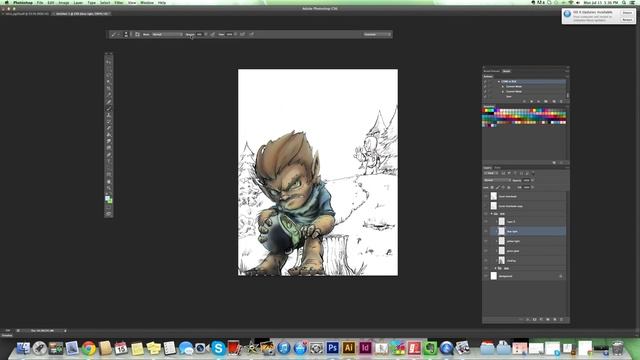640x360 pixels.
Task: Open Illustrator from the Dock
Action: [x=349, y=348]
